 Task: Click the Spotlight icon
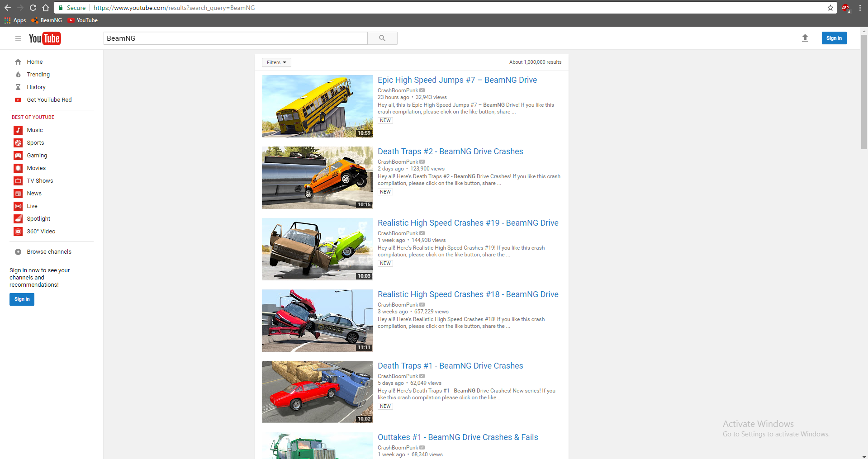click(18, 219)
